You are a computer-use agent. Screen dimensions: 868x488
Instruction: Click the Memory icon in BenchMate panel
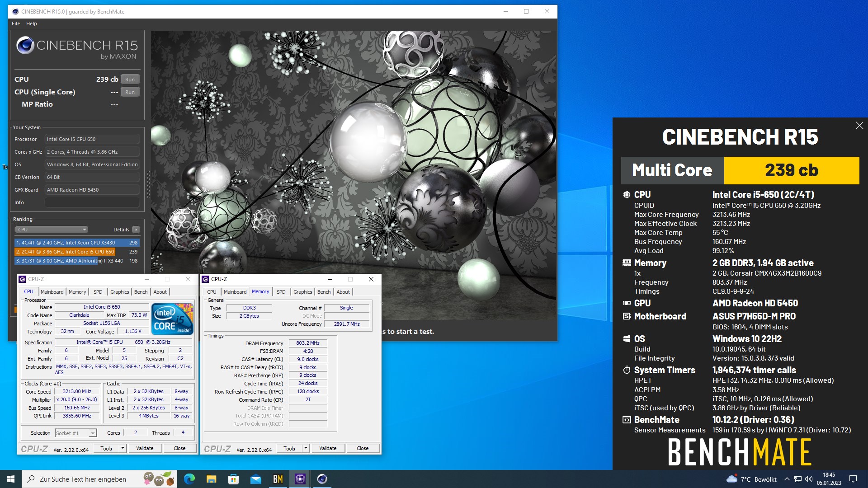(627, 263)
